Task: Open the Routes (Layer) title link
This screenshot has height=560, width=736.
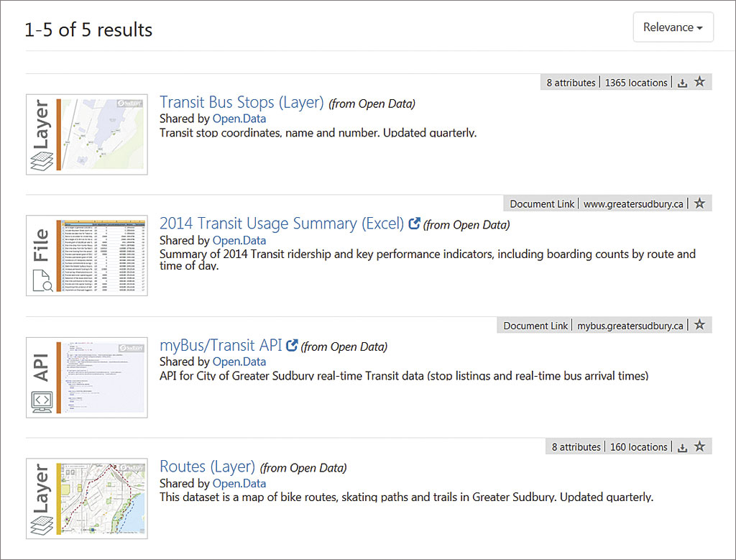Action: point(207,467)
